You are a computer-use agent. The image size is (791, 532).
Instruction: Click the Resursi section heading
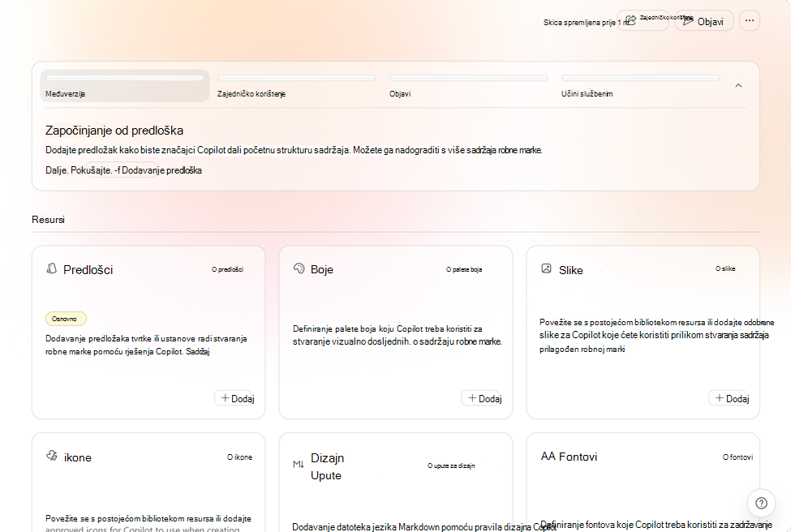(x=49, y=220)
